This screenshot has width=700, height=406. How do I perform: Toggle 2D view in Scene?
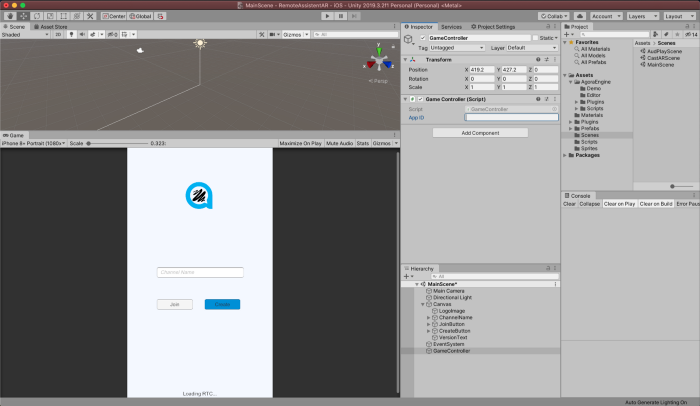pyautogui.click(x=58, y=34)
